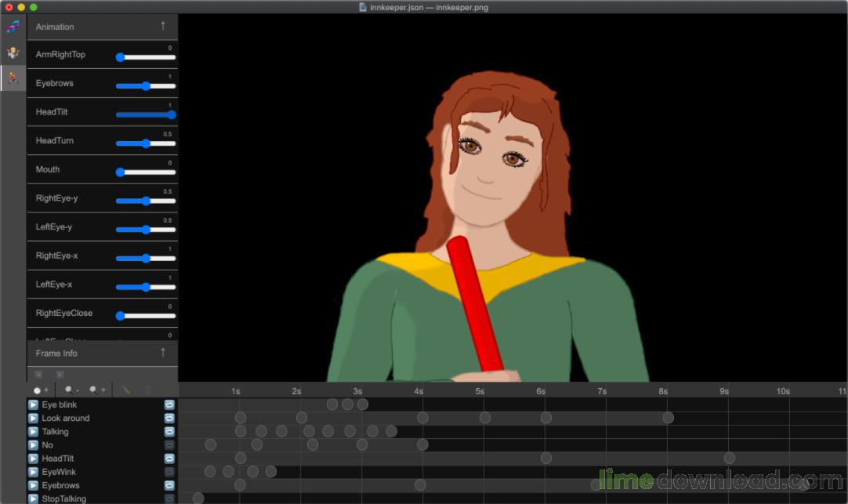Image resolution: width=848 pixels, height=504 pixels.
Task: Play the EyeWink animation
Action: (33, 472)
